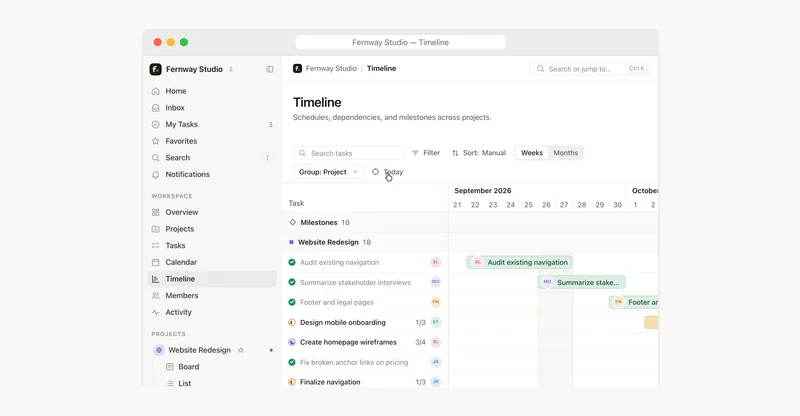Open the Finalize navigation task
This screenshot has height=416, width=800.
(x=330, y=382)
